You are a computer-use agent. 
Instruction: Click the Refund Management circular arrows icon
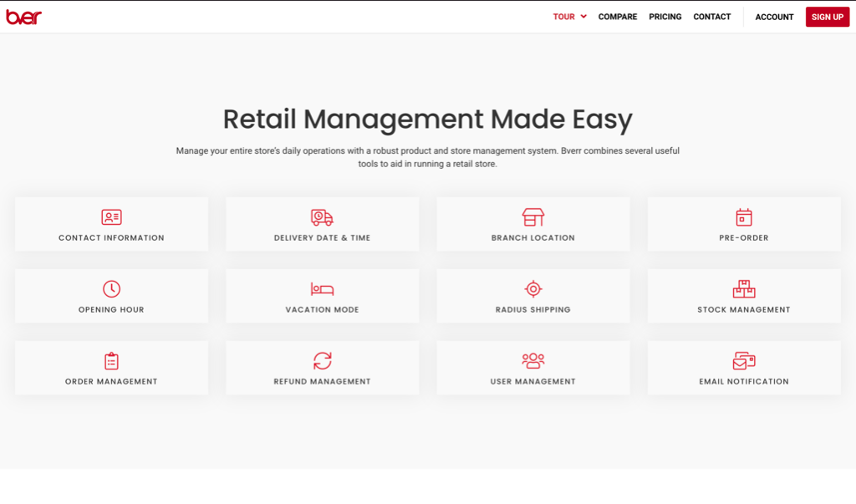pos(322,360)
